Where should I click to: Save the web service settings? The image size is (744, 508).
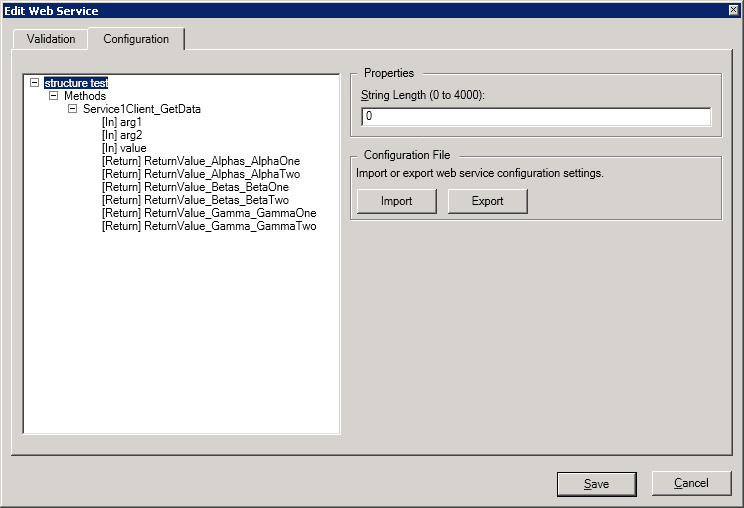pyautogui.click(x=596, y=484)
